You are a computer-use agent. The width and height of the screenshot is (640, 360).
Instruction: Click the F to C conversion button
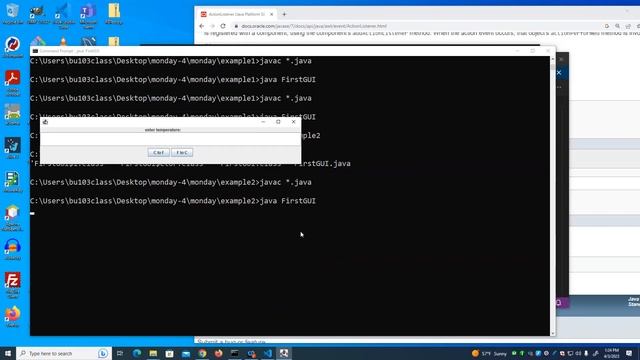pyautogui.click(x=182, y=152)
